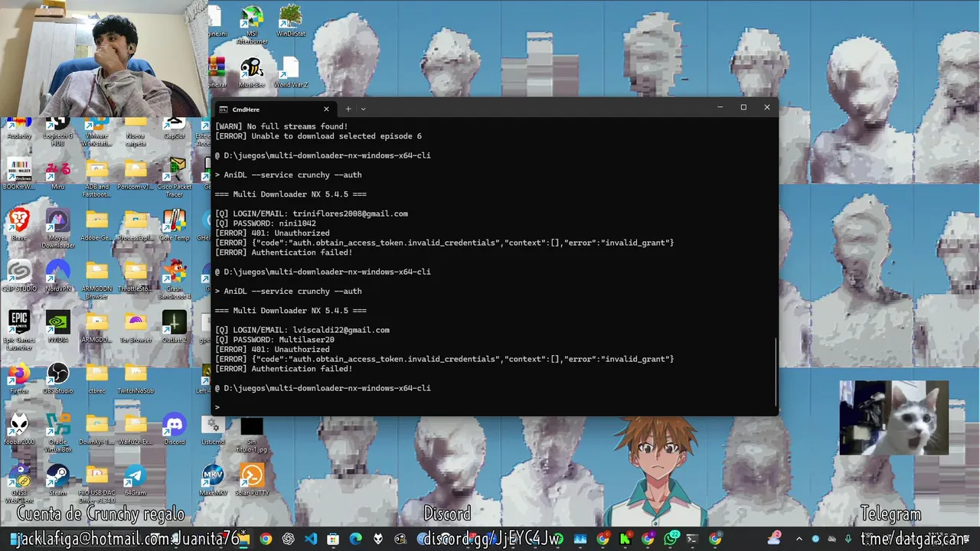Launch NordVPN from the desktop
980x551 pixels.
tap(57, 276)
